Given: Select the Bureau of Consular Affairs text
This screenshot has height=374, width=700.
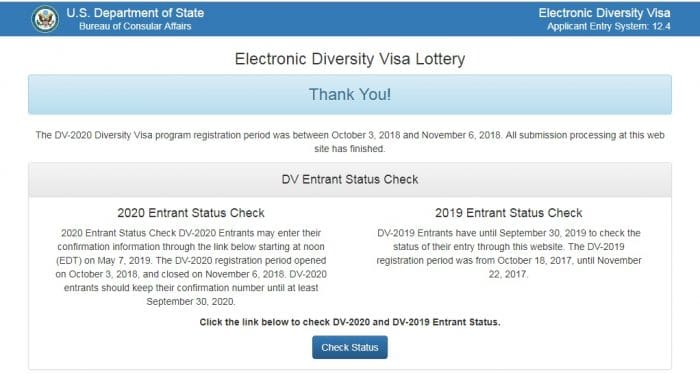Looking at the screenshot, I should [135, 26].
